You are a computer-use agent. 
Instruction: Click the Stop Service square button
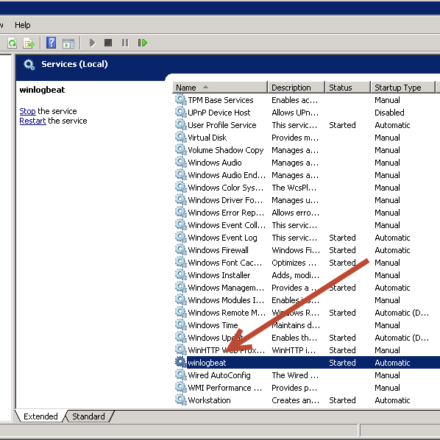tap(108, 43)
